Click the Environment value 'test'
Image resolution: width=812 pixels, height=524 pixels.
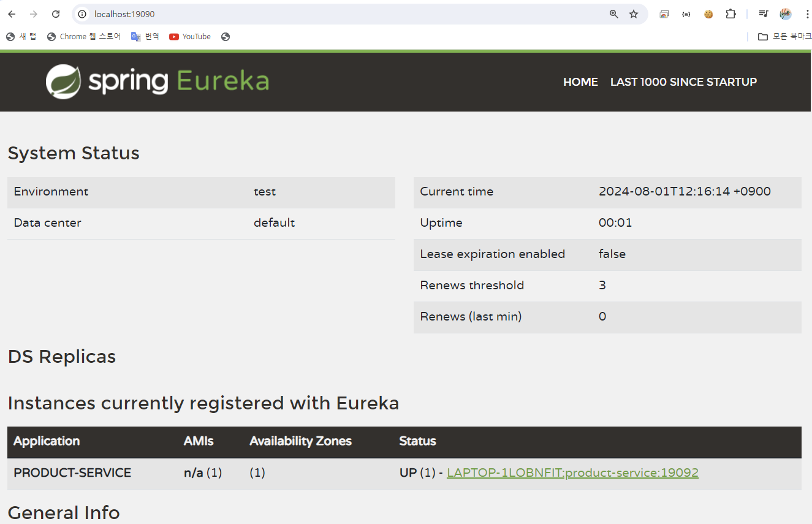[x=265, y=192]
